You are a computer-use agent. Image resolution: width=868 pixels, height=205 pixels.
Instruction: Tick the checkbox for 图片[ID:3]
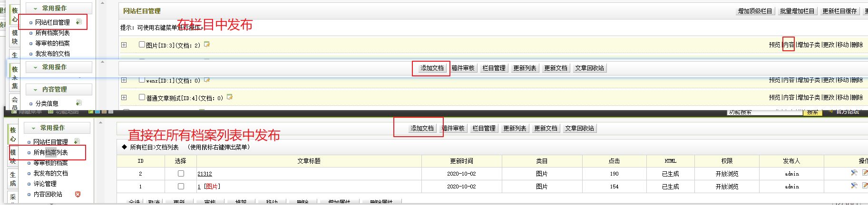click(142, 45)
